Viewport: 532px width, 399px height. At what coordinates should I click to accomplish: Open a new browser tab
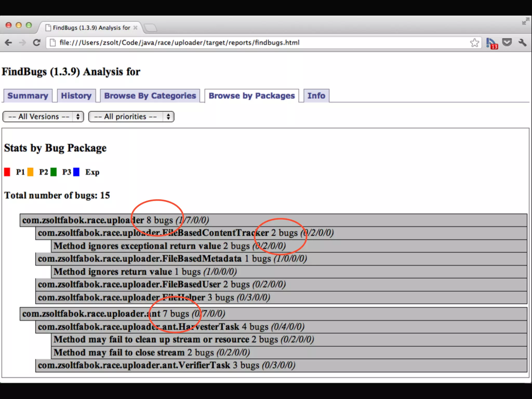(151, 28)
